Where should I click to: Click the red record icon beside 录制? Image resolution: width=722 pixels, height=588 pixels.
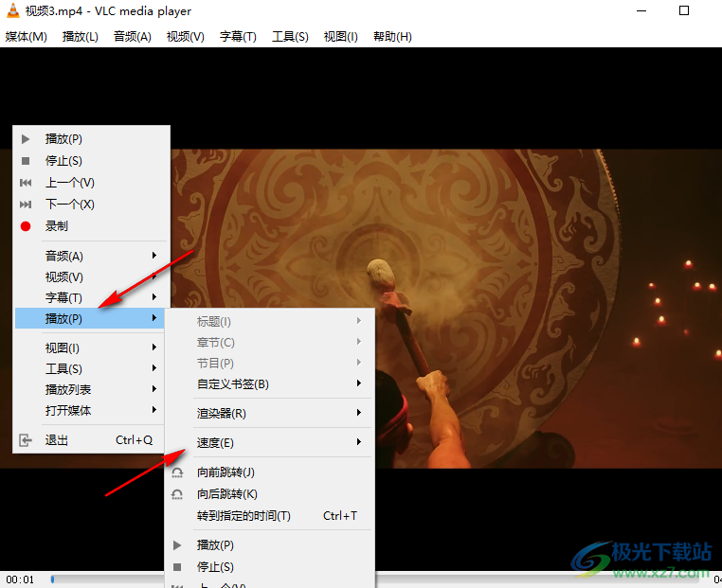26,226
